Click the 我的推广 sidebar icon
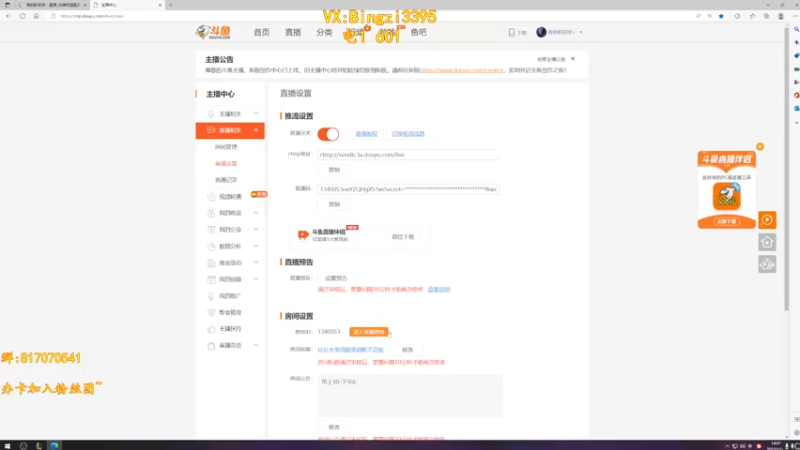The image size is (800, 450). 211,296
